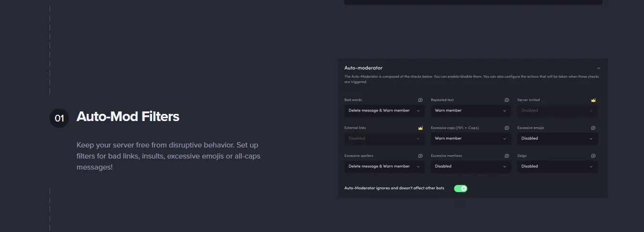Collapse the Auto-moderator section chevron
Image resolution: width=644 pixels, height=232 pixels.
[598, 68]
